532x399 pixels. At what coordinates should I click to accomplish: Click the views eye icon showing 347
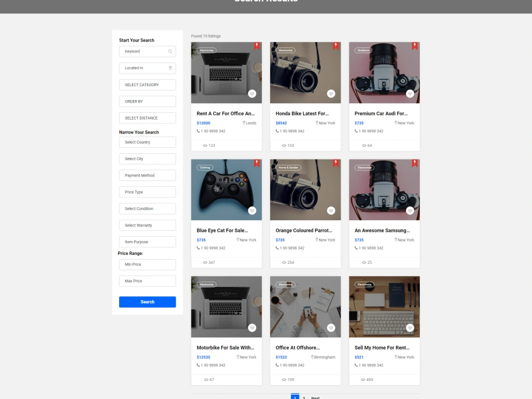click(205, 263)
